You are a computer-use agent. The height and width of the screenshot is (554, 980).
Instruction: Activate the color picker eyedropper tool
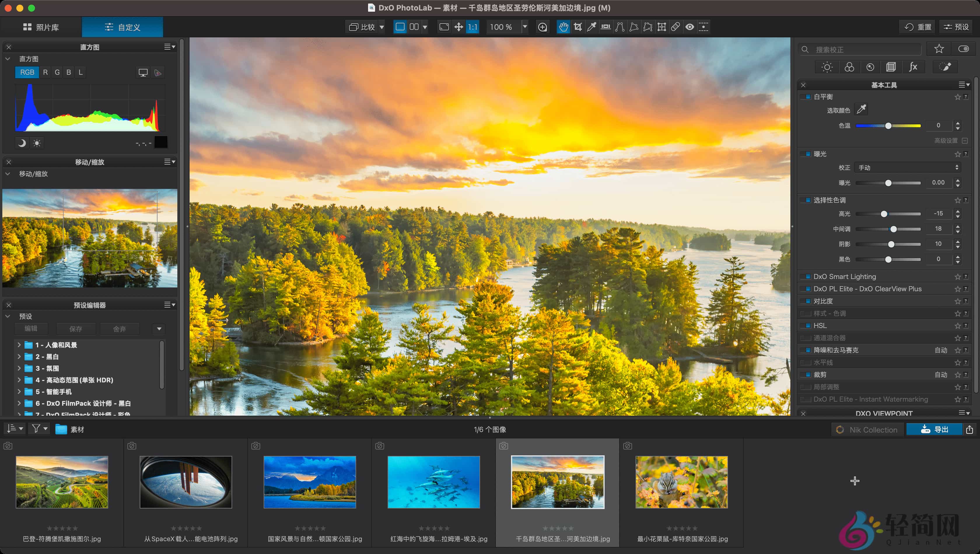tap(592, 27)
